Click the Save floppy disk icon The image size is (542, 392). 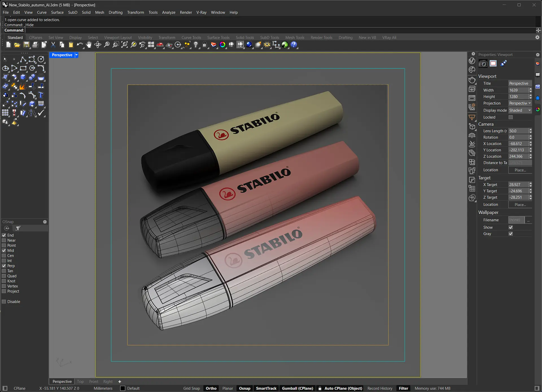[26, 45]
